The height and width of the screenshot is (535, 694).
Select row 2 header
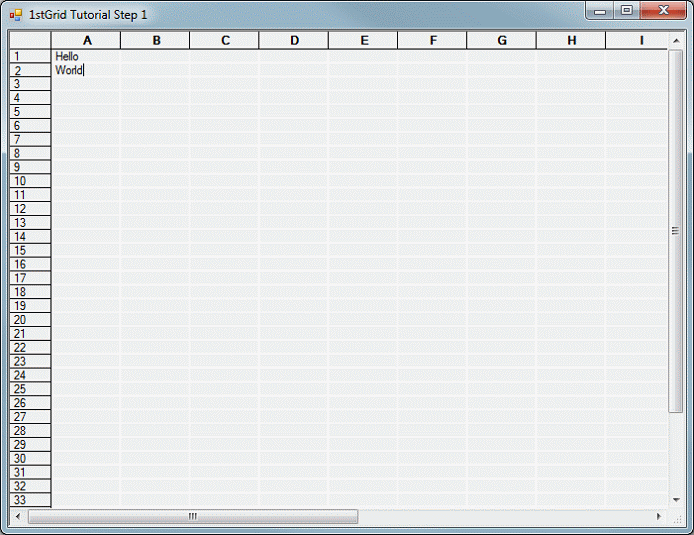coord(30,70)
